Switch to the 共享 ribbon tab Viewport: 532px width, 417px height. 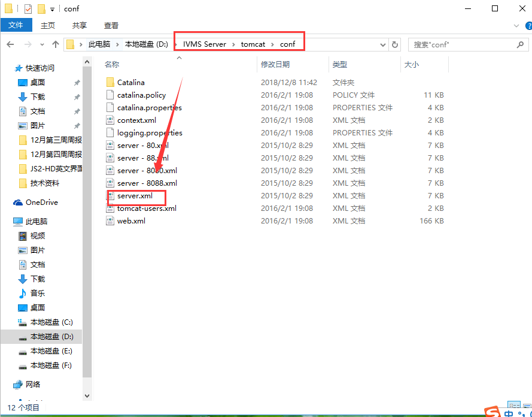tap(80, 26)
